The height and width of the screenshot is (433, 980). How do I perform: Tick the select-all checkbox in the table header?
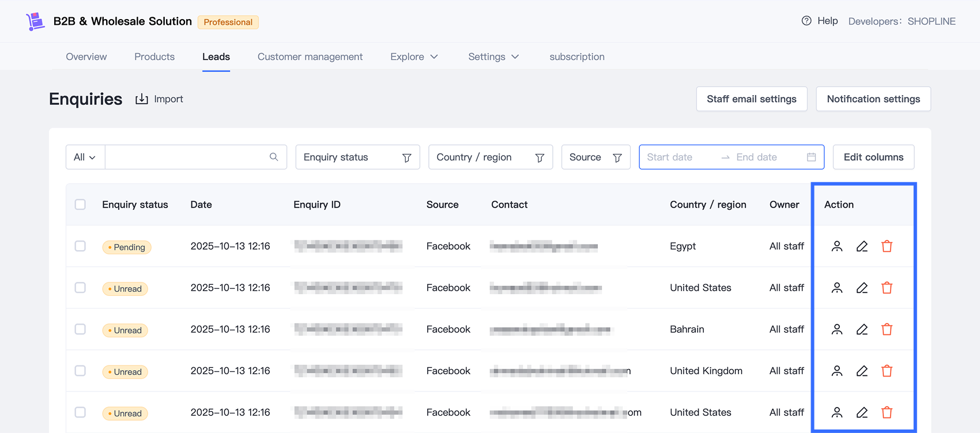tap(80, 205)
